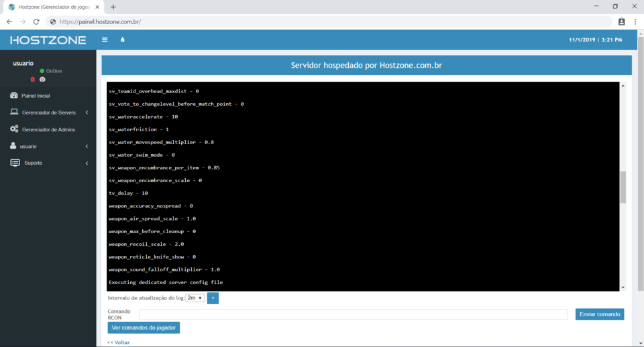Open a new browser tab with plus

pos(113,7)
